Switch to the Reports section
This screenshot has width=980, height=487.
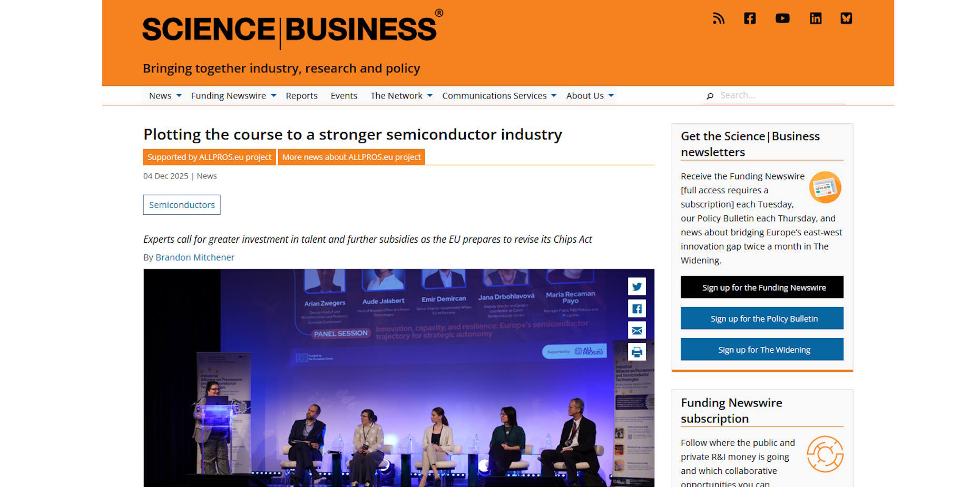coord(301,95)
